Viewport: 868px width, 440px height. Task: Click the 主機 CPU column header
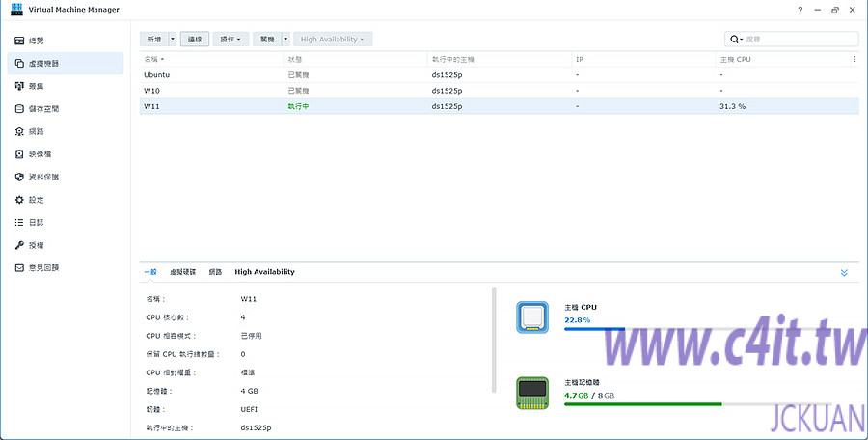pyautogui.click(x=783, y=59)
